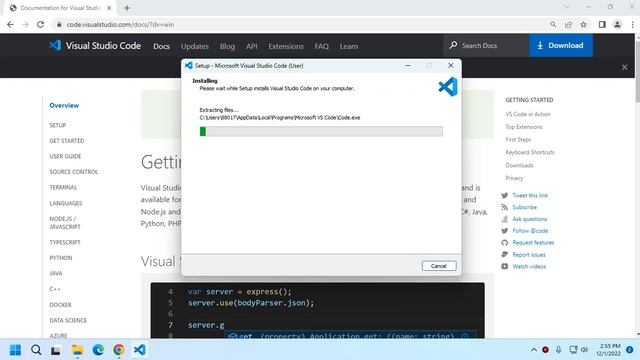Expand the USER GUIDE sidebar section

point(65,156)
